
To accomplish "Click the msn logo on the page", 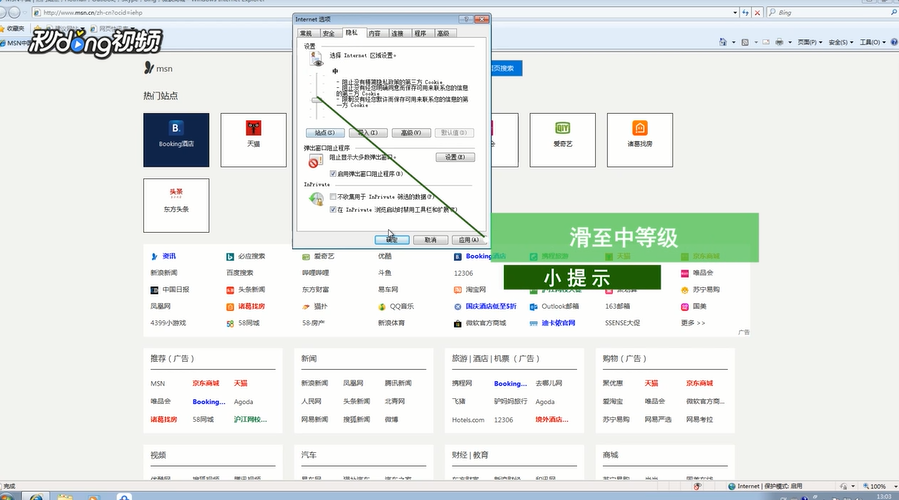I will [x=158, y=68].
